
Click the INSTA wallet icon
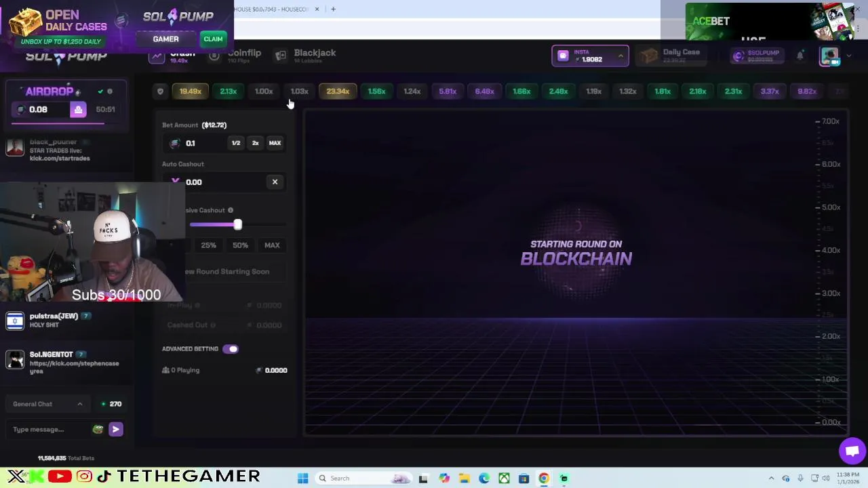pyautogui.click(x=563, y=56)
